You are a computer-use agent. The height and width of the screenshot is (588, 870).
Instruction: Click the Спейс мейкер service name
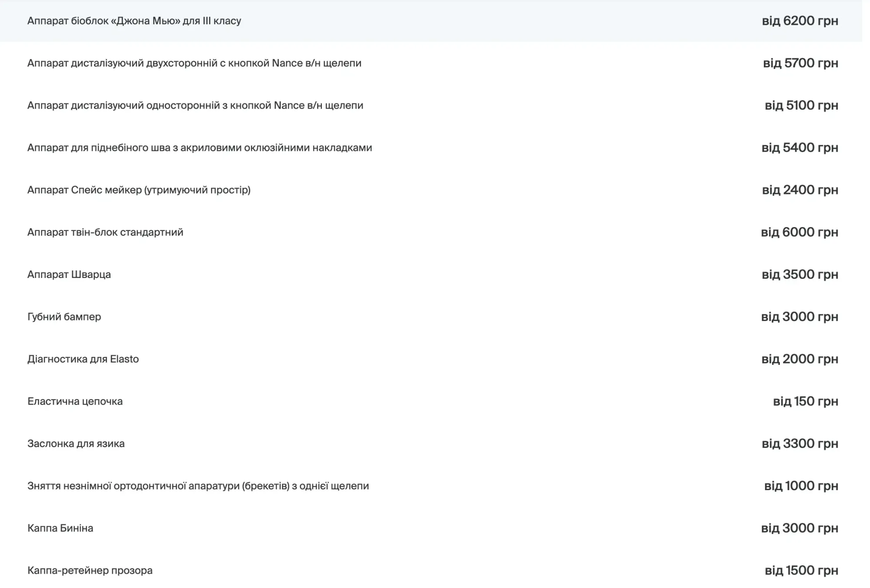pyautogui.click(x=139, y=190)
